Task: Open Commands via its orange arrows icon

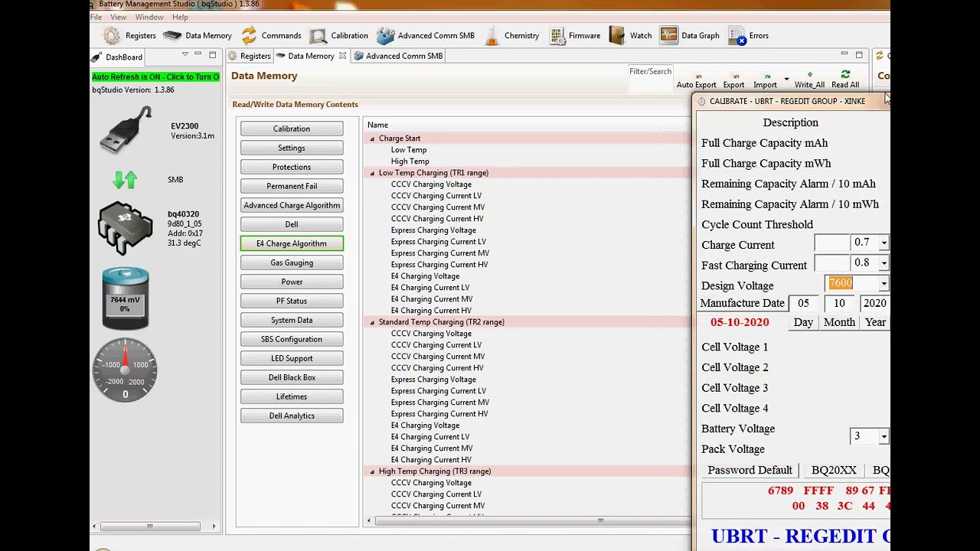Action: click(x=249, y=35)
